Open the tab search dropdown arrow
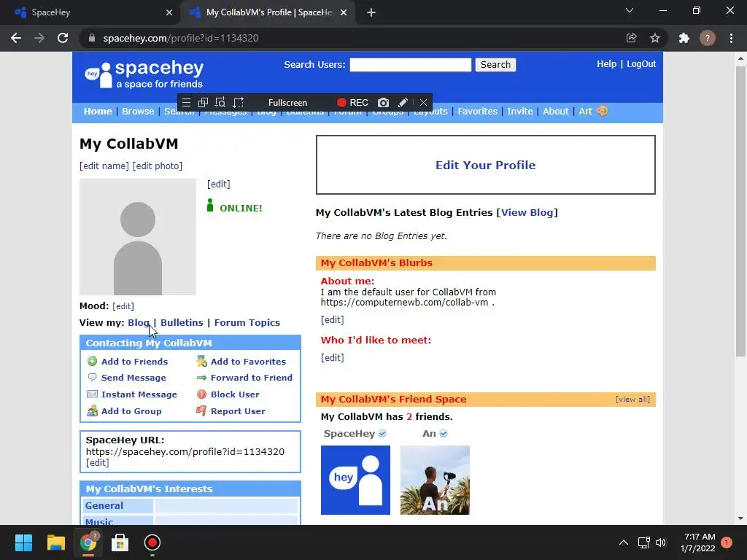Viewport: 747px width, 560px height. point(630,10)
